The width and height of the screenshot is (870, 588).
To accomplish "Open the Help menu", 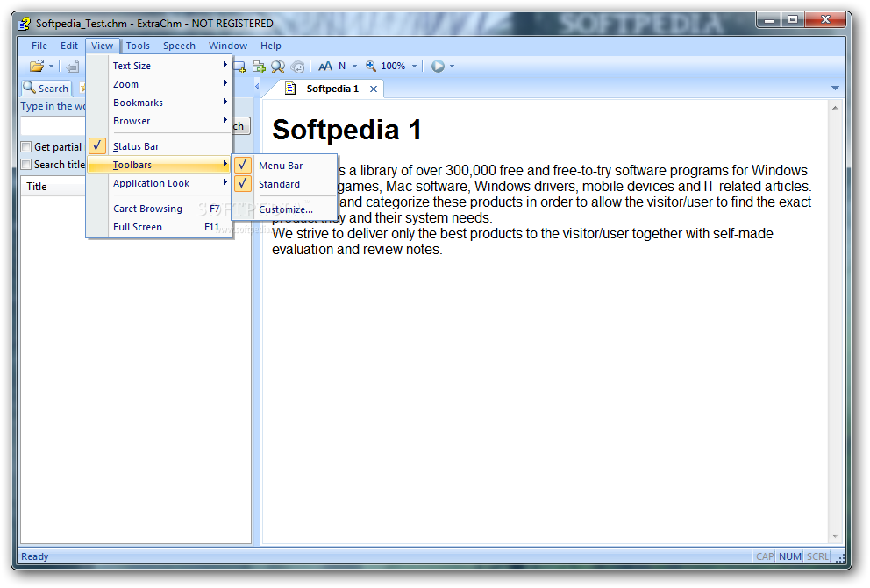I will click(271, 46).
